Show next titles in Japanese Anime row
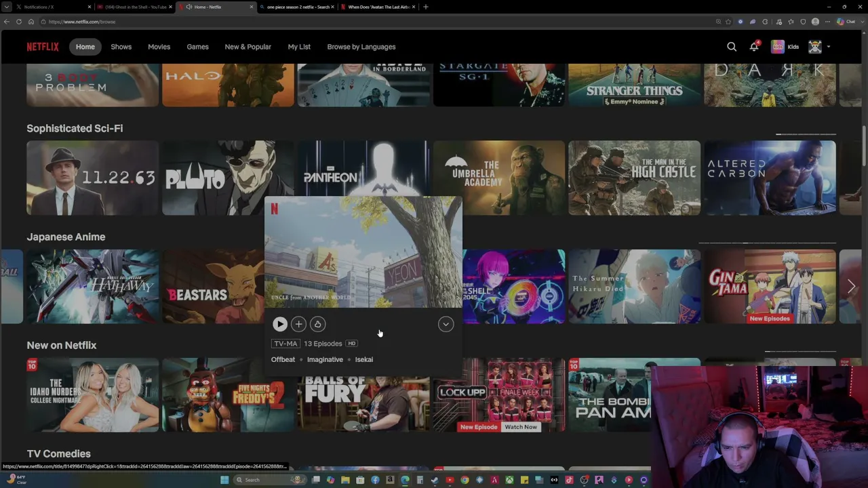Screen dimensions: 868x488 click(x=851, y=287)
